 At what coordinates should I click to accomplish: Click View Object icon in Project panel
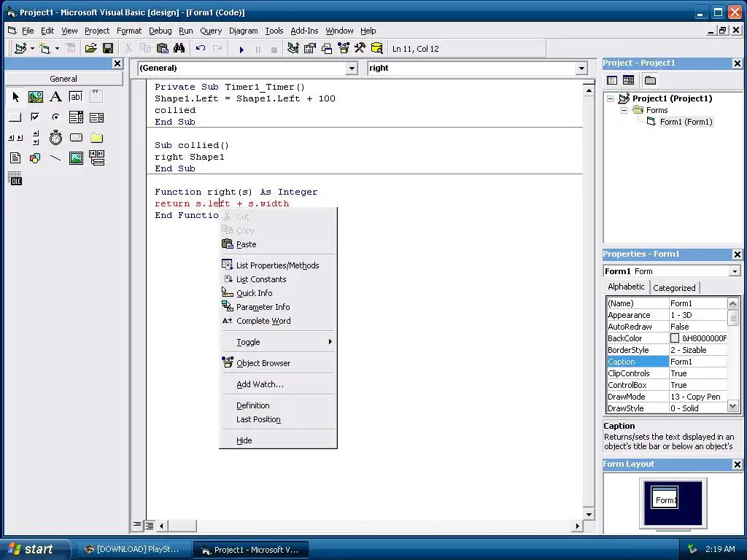[629, 80]
